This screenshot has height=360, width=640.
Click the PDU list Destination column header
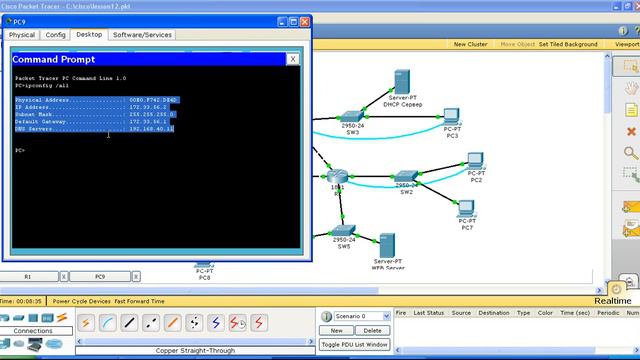493,313
